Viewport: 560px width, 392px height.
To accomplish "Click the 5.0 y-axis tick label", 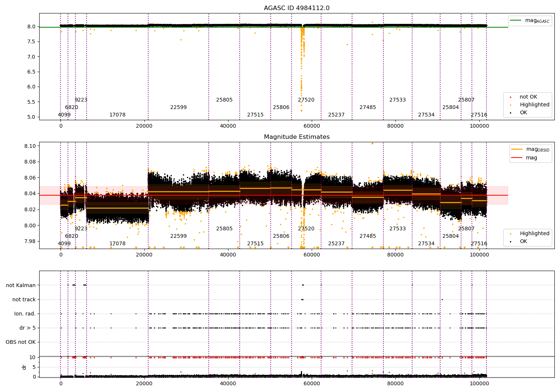I will (31, 117).
